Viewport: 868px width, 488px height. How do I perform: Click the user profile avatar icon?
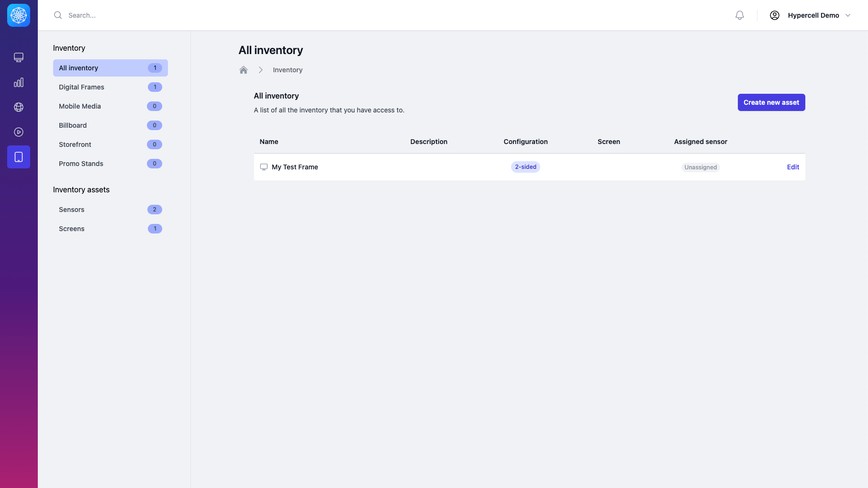(774, 15)
